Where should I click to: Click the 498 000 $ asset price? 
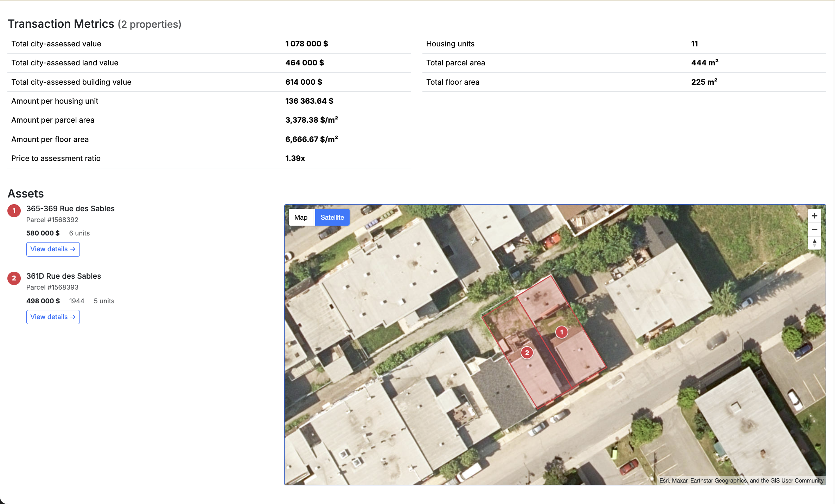pyautogui.click(x=43, y=301)
